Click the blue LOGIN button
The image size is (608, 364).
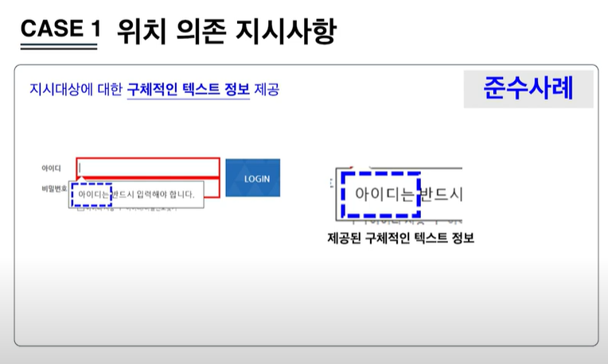(253, 178)
